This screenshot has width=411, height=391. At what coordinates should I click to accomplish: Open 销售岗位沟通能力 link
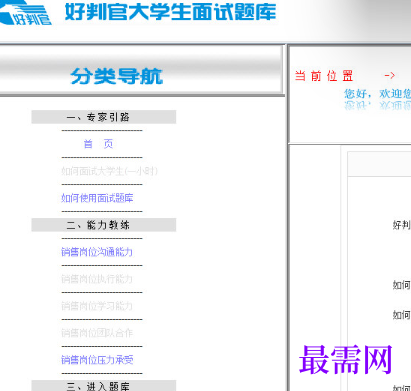97,252
